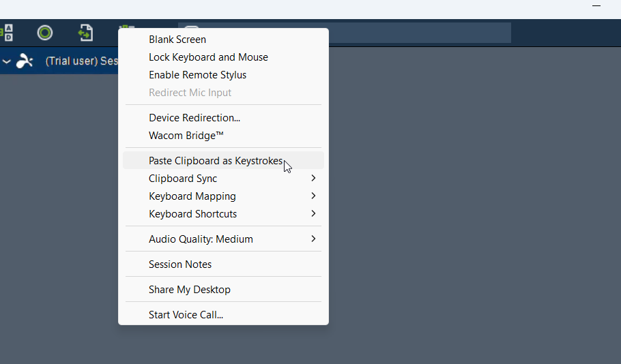Select Share My Desktop
621x364 pixels.
coord(223,290)
